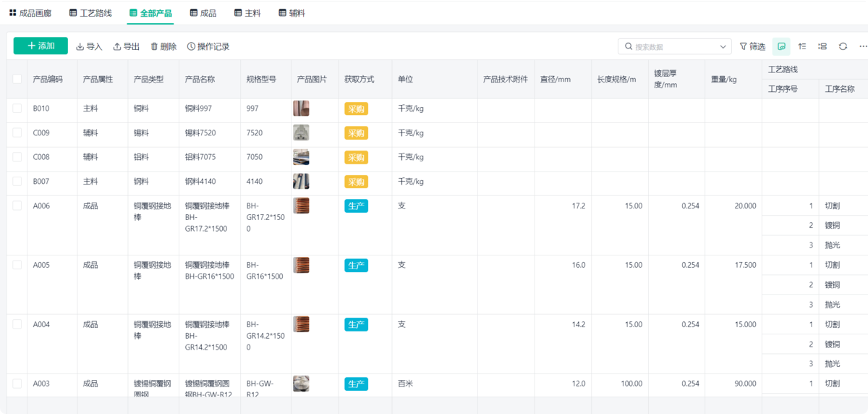Click the 导出 export button
This screenshot has height=414, width=868.
pyautogui.click(x=127, y=46)
